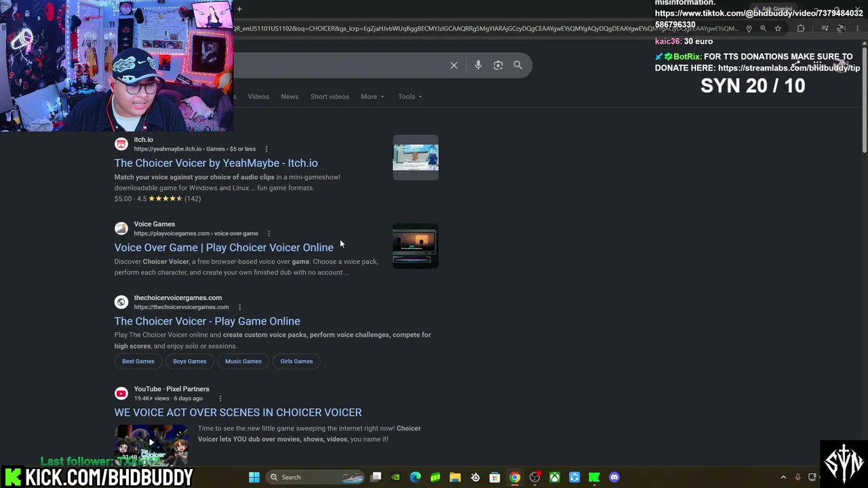Open the itch.io result thumbnail image
Viewport: 868px width, 488px height.
(416, 157)
